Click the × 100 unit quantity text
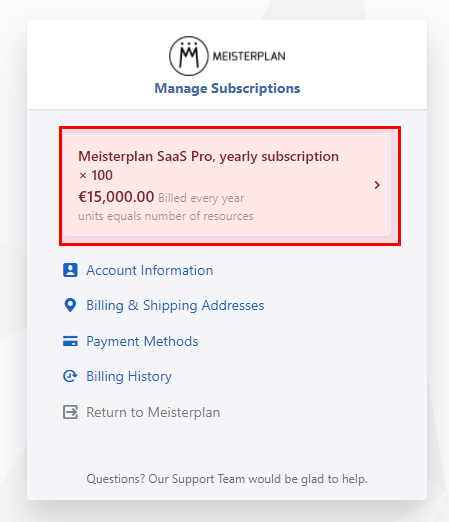 [x=95, y=175]
